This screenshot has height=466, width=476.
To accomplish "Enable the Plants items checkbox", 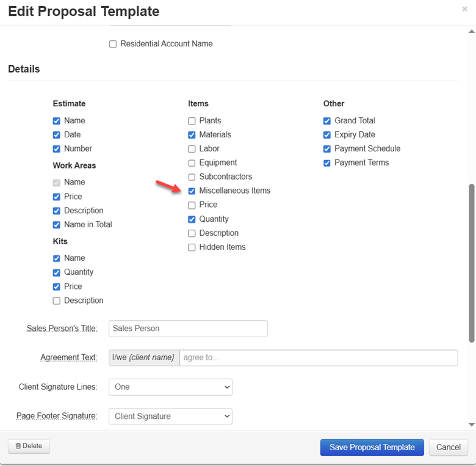I will [x=192, y=121].
